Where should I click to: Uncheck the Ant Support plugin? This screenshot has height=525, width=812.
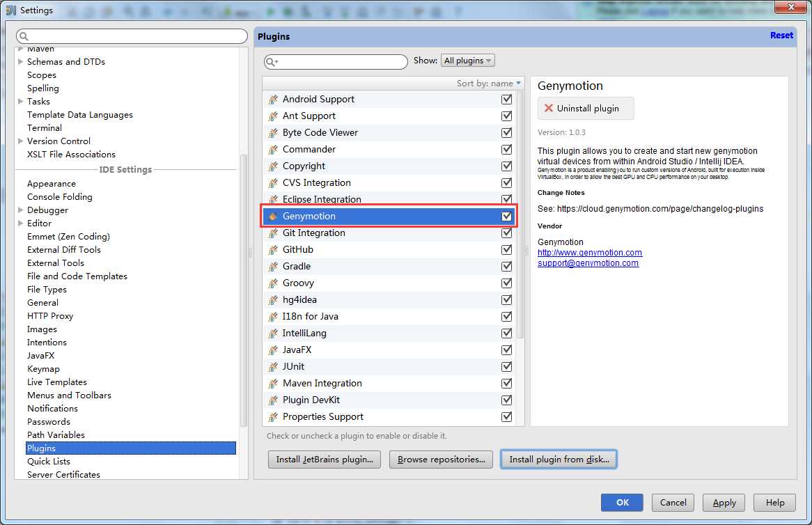tap(506, 116)
